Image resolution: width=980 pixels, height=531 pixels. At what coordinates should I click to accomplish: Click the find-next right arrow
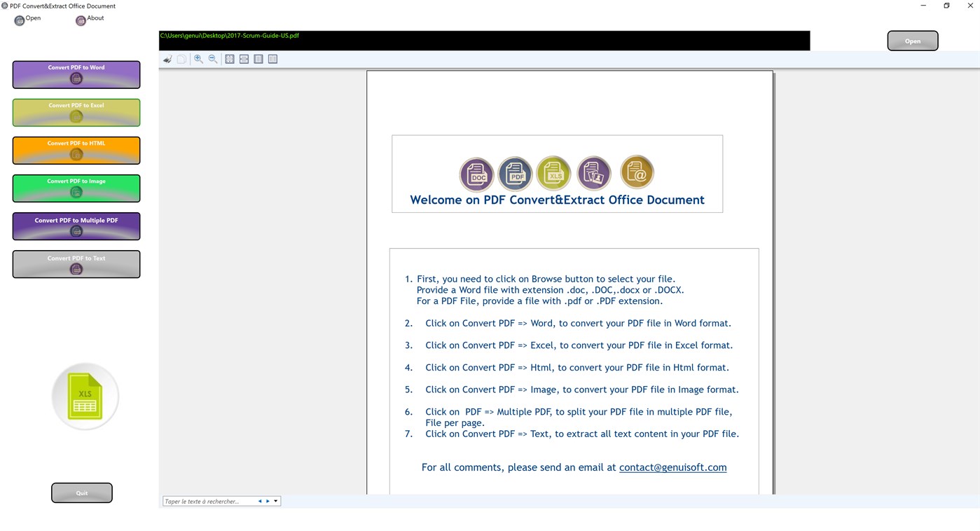coord(266,501)
